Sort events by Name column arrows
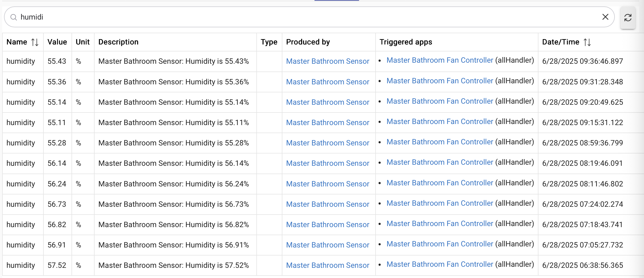The width and height of the screenshot is (644, 278). pos(35,42)
